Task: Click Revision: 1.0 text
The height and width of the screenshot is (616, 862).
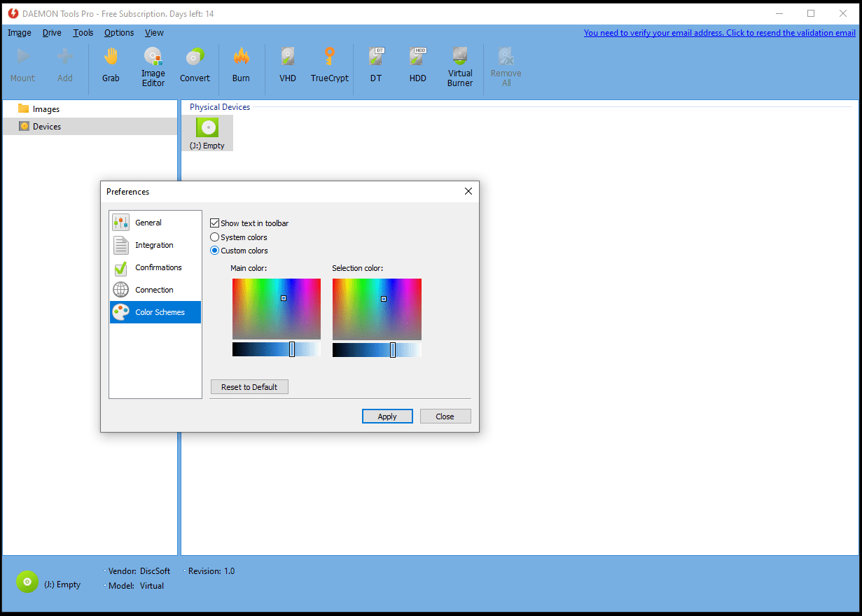Action: click(x=211, y=571)
